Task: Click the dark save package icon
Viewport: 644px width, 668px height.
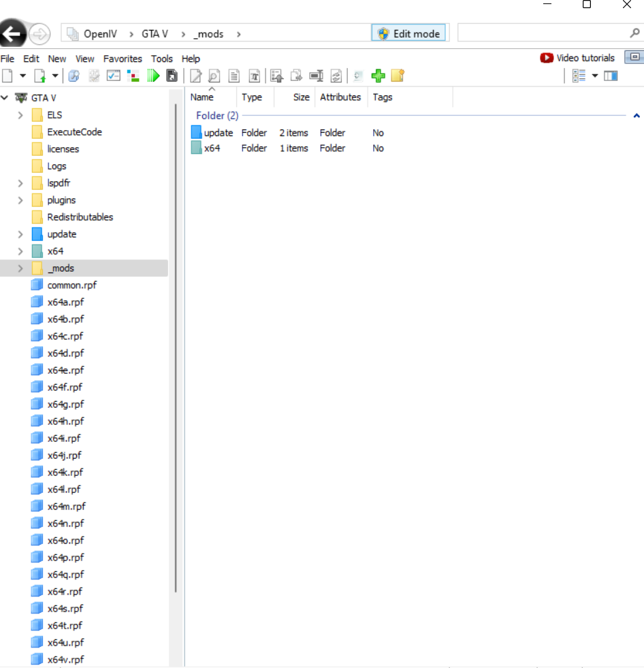Action: (x=172, y=76)
